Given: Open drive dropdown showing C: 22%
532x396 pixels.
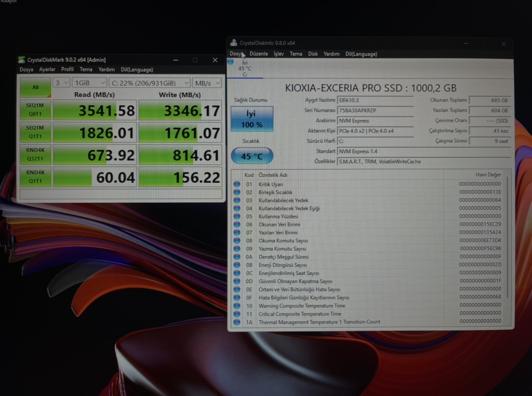Looking at the screenshot, I should 150,83.
